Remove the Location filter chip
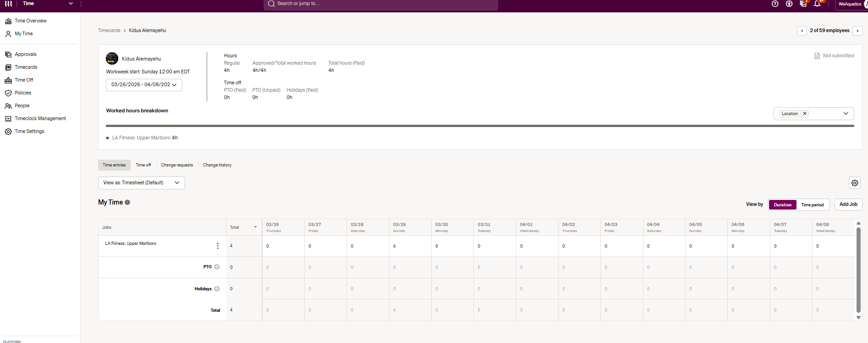Screen dimensions: 868x343 coord(805,114)
